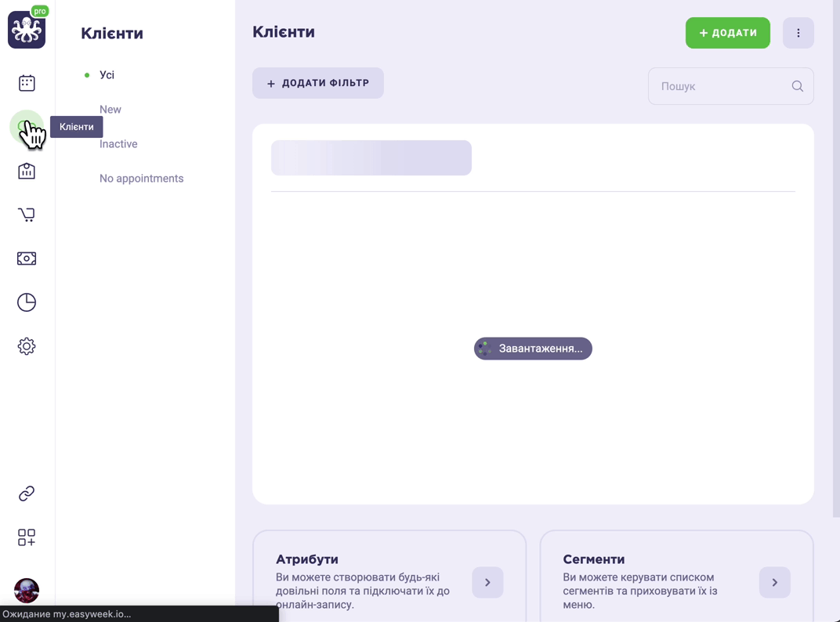840x622 pixels.
Task: Click the Пошук search field
Action: pyautogui.click(x=731, y=86)
